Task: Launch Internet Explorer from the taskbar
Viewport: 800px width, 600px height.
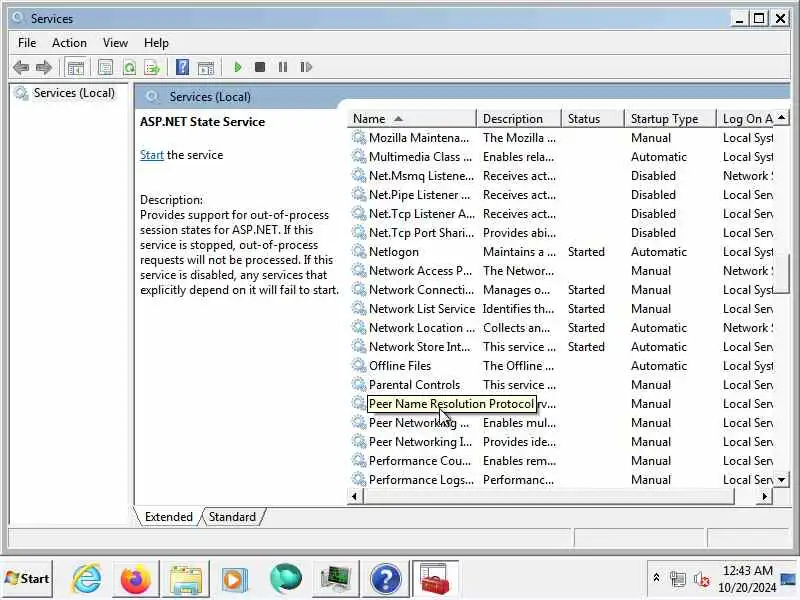Action: (x=86, y=579)
